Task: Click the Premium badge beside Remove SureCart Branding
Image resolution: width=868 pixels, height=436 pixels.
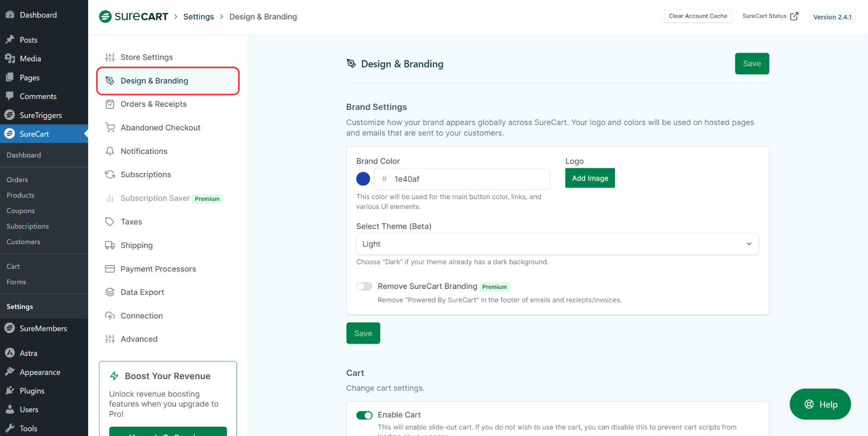Action: click(495, 287)
